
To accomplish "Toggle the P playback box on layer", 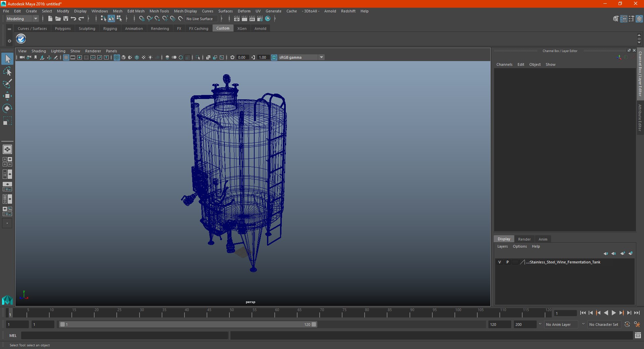I will (507, 262).
